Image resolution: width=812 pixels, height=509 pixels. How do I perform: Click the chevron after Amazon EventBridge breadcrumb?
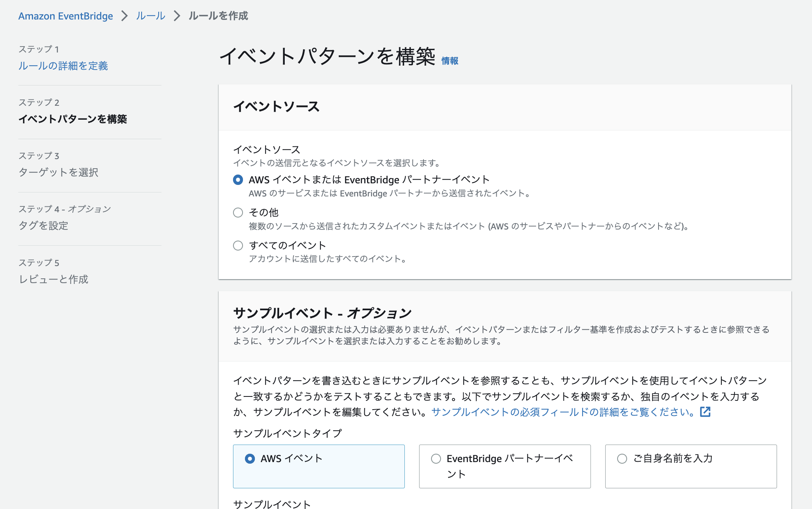124,16
